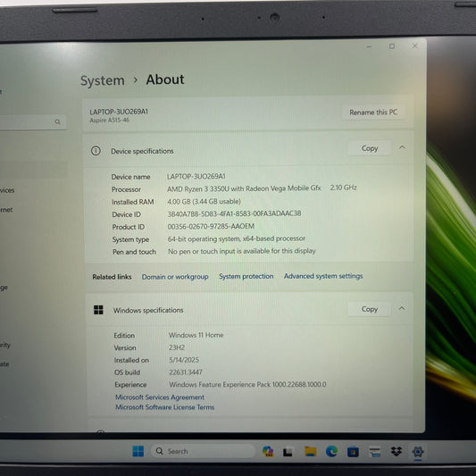Screen dimensions: 476x476
Task: Open Task View from the taskbar
Action: point(288,452)
